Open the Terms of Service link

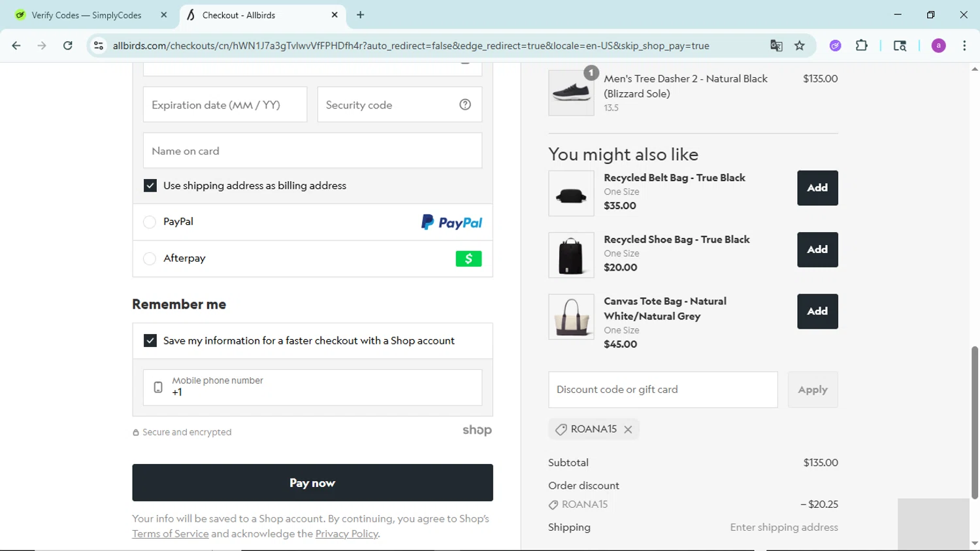point(171,534)
